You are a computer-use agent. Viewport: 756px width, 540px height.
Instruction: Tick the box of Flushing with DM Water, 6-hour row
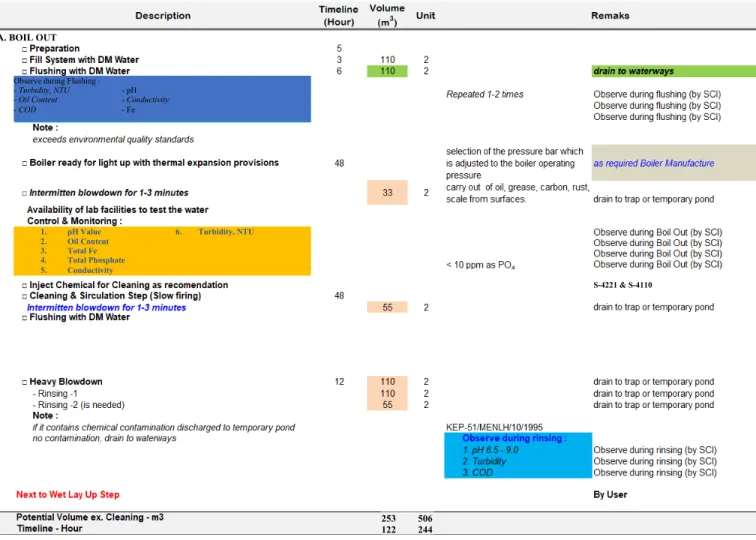point(24,72)
